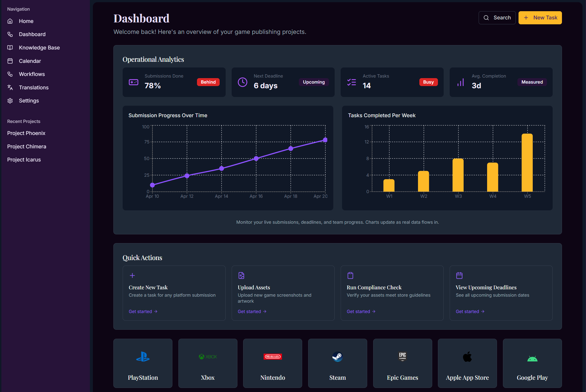Click the W5 bar in the weekly chart
The image size is (586, 392).
pos(527,163)
